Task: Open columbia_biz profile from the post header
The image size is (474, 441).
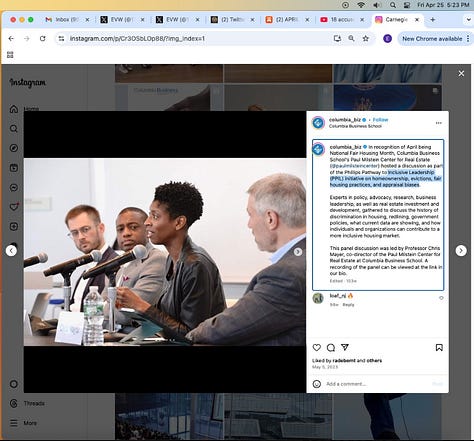Action: pos(345,120)
